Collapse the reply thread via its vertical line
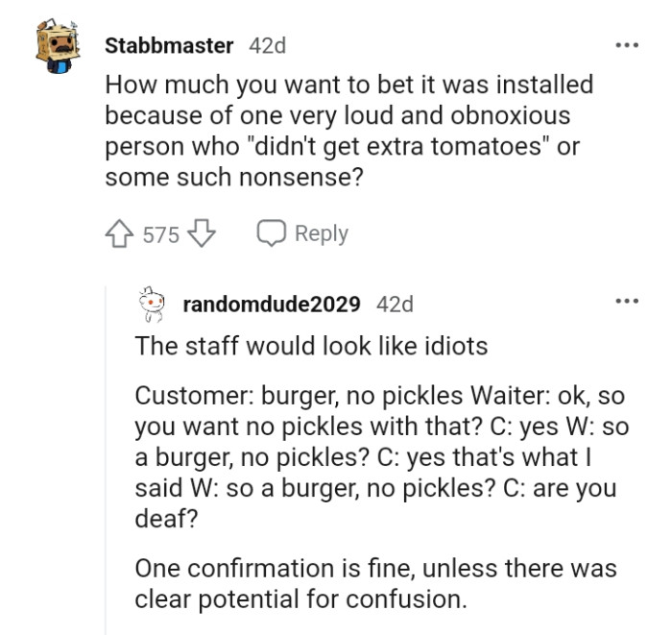 point(108,461)
